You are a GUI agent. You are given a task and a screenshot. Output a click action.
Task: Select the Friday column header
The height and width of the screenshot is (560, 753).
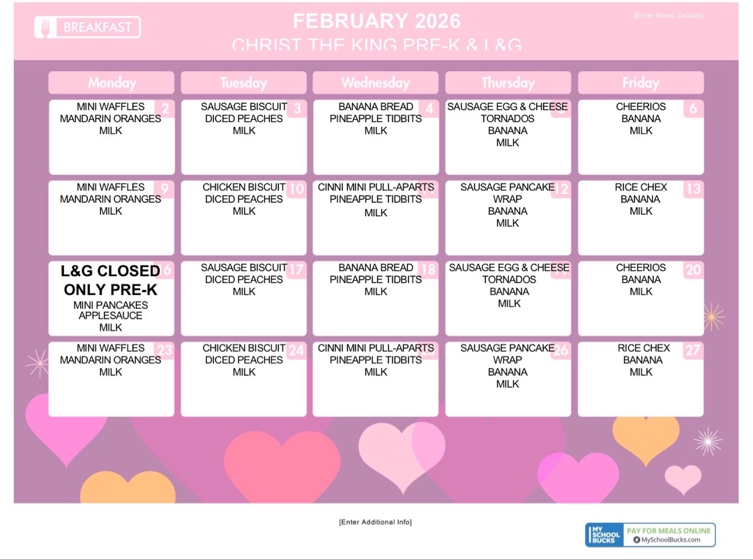pyautogui.click(x=640, y=83)
